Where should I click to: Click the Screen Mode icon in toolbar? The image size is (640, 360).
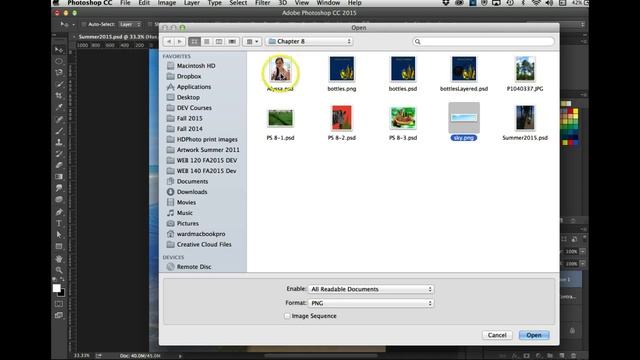click(x=59, y=316)
